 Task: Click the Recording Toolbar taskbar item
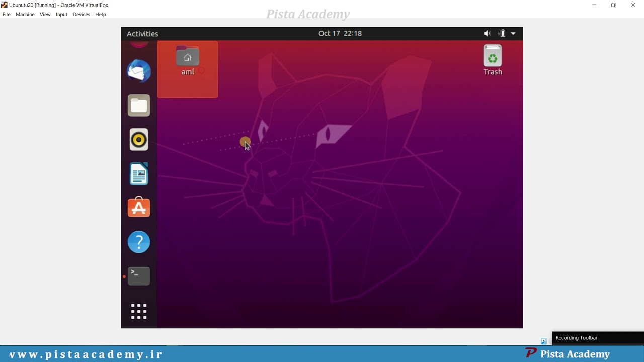tap(598, 338)
